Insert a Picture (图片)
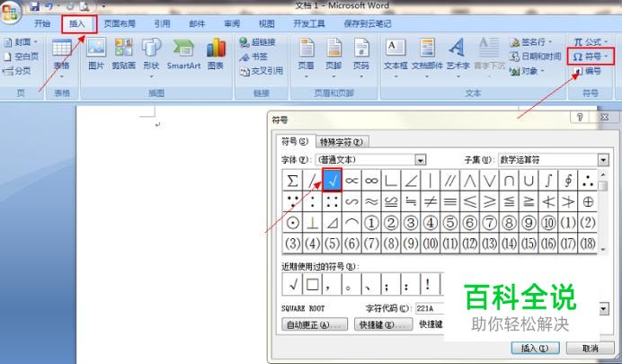The width and height of the screenshot is (622, 364). coord(96,54)
